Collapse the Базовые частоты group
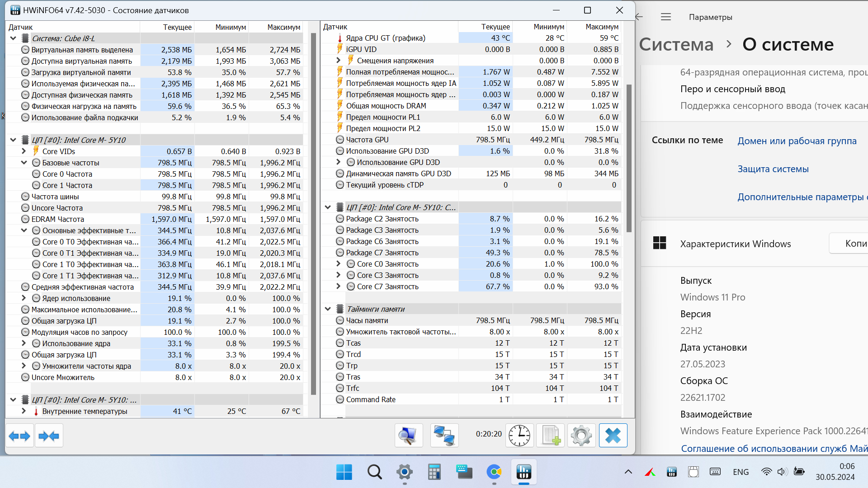Viewport: 868px width, 488px height. click(24, 163)
